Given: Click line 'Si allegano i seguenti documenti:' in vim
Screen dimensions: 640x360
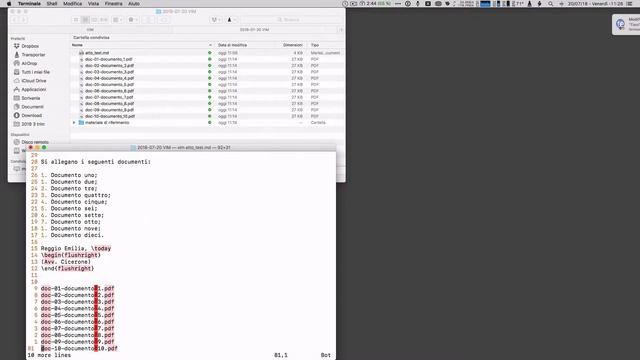Looking at the screenshot, I should tap(96, 162).
